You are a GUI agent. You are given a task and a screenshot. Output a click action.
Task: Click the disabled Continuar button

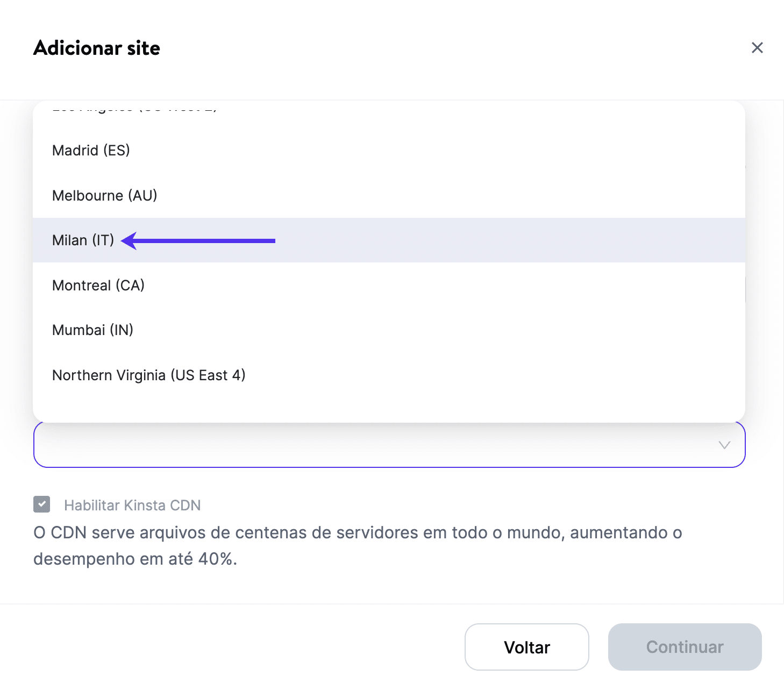click(x=685, y=647)
